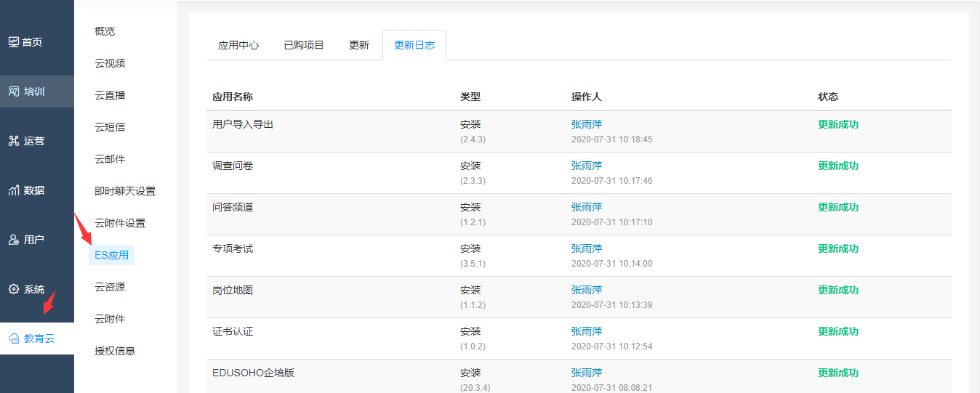Image resolution: width=980 pixels, height=393 pixels.
Task: Open 概览 overview submenu item
Action: tap(105, 31)
